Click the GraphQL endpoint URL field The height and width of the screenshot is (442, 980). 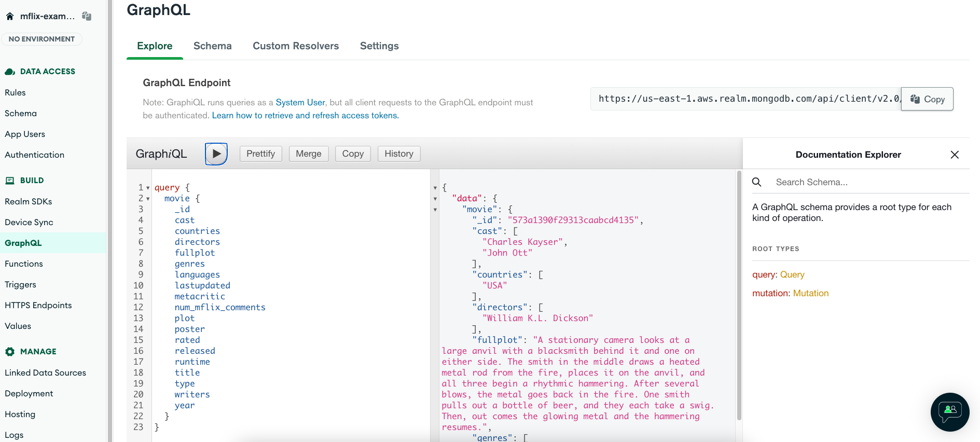[746, 99]
